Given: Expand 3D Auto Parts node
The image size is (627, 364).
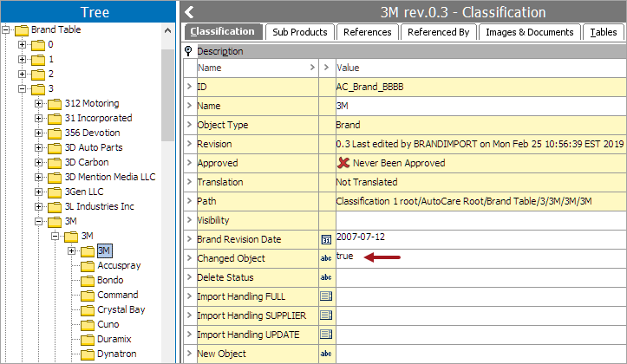Looking at the screenshot, I should (38, 147).
